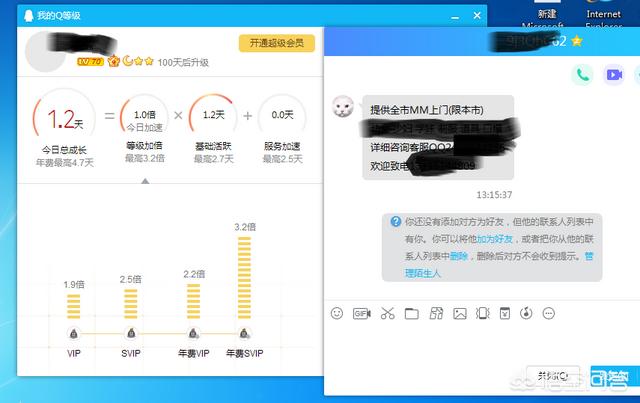The height and width of the screenshot is (403, 640).
Task: Click the 1.9倍 VIP bar
Action: point(73,306)
